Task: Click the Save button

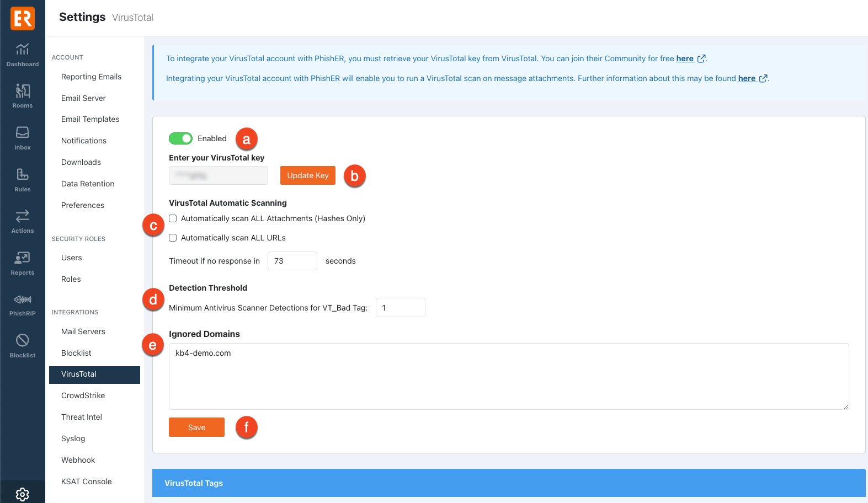Action: click(x=196, y=427)
